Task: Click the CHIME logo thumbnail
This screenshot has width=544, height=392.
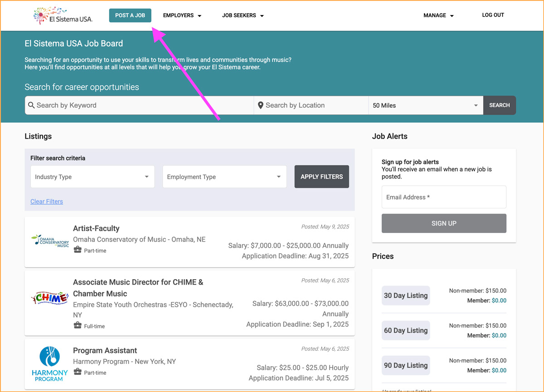Action: click(50, 298)
